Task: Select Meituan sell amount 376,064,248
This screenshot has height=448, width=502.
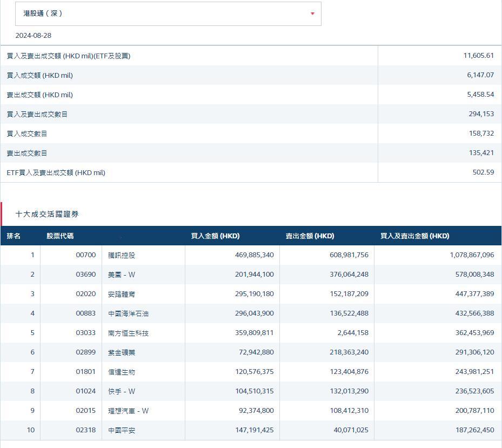Action: 349,275
